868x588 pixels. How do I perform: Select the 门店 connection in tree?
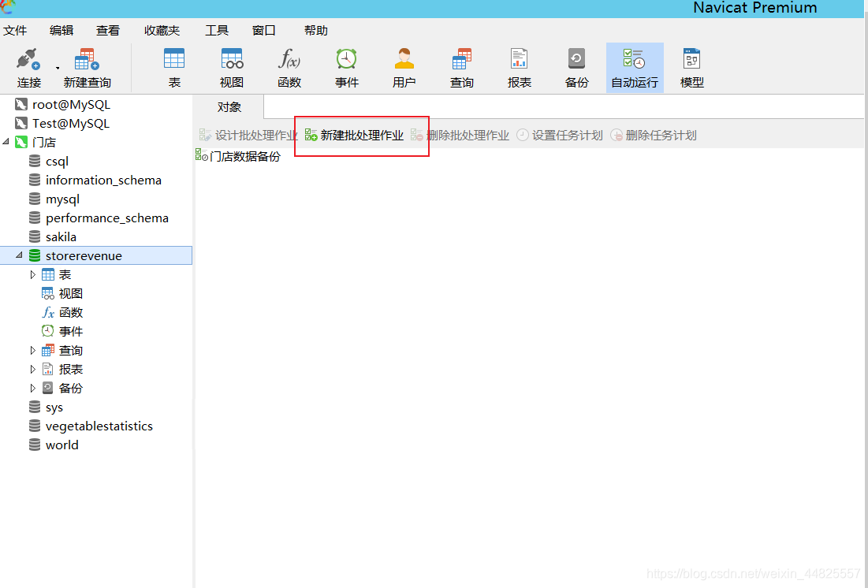tap(43, 143)
